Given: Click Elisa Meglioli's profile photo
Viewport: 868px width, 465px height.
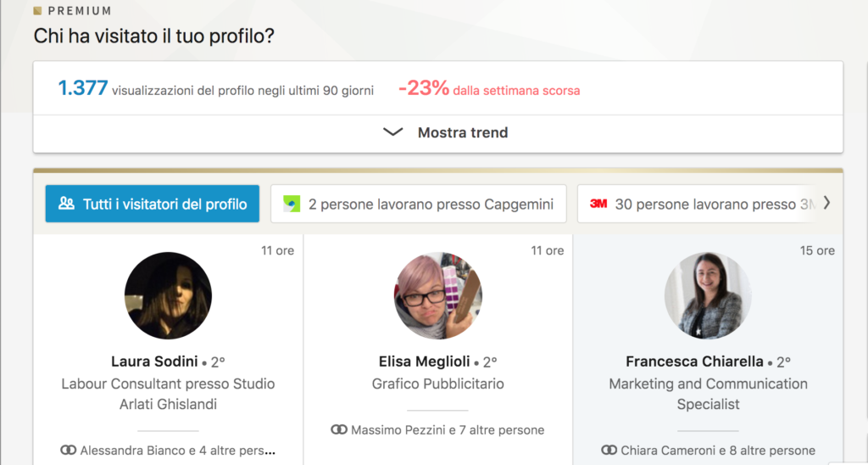Looking at the screenshot, I should click(437, 295).
